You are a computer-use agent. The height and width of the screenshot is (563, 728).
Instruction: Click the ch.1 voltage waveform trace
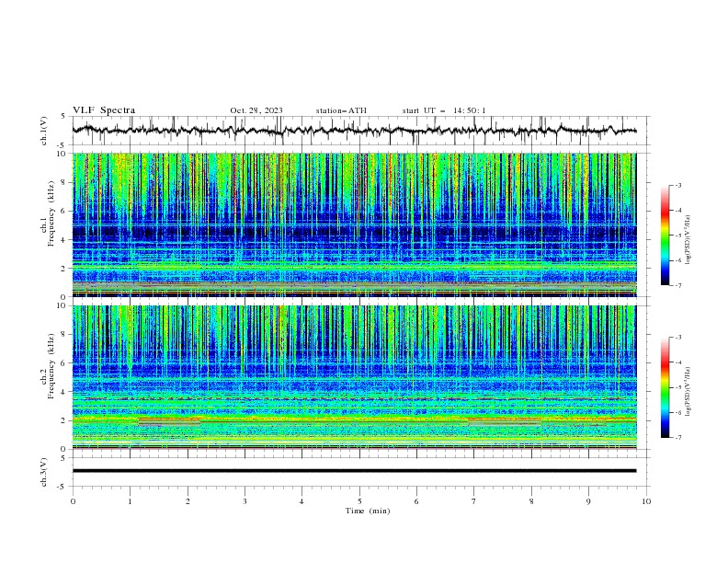click(354, 131)
